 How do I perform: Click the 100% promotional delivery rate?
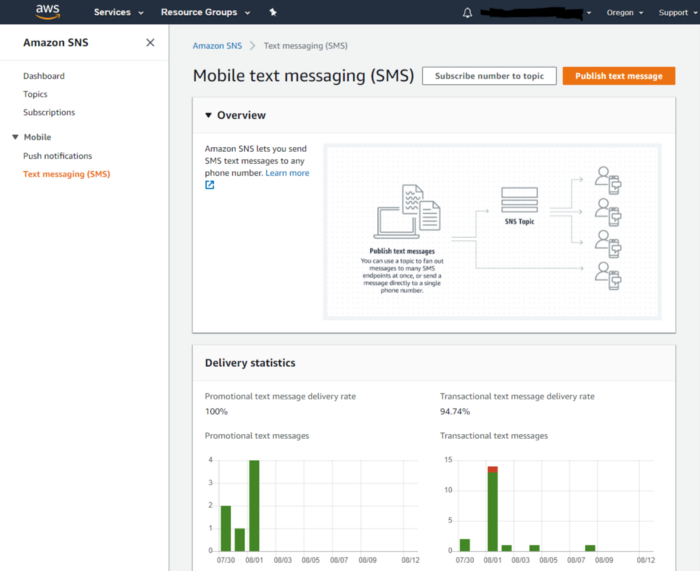point(216,412)
